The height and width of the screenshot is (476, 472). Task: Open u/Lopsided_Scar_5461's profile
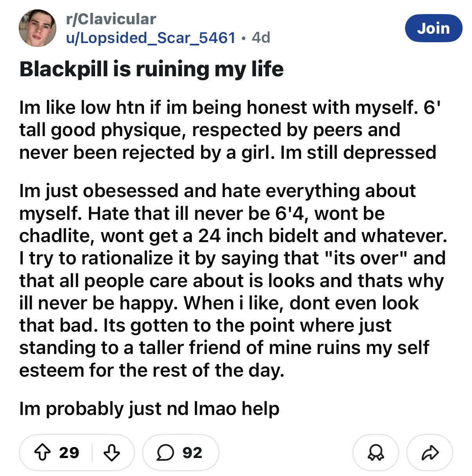click(151, 38)
